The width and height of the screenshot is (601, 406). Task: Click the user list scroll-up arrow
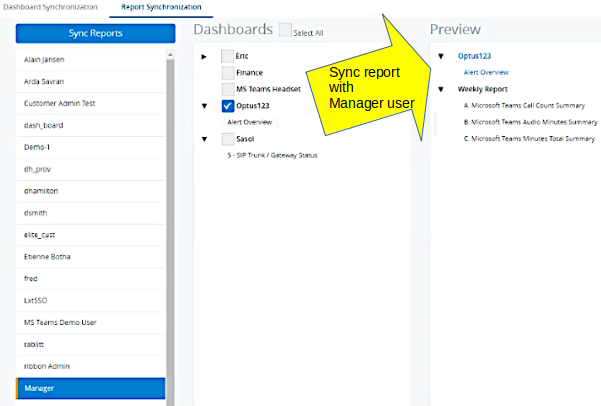170,55
